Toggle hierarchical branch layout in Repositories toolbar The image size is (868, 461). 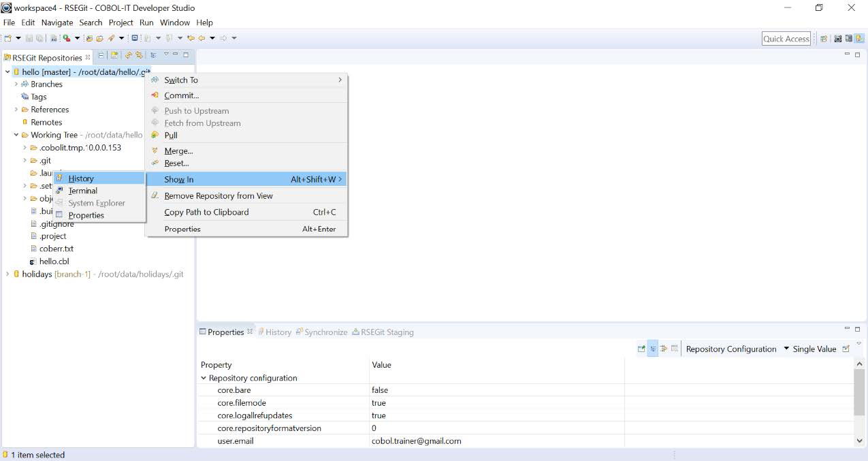[154, 55]
